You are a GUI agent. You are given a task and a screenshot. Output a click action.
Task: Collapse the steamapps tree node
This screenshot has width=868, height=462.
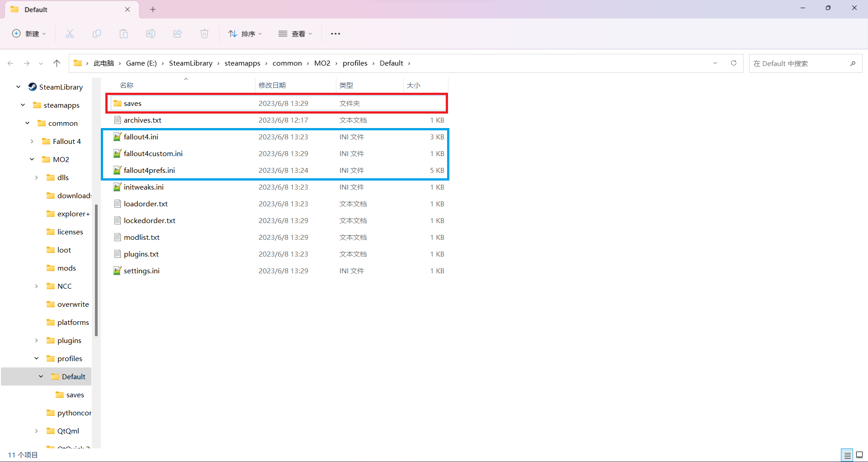coord(23,105)
